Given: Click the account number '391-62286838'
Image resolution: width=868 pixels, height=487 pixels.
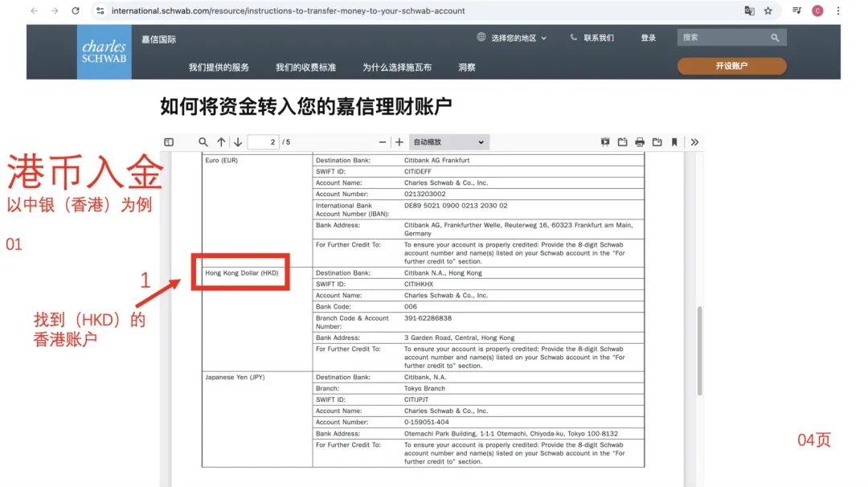Looking at the screenshot, I should (x=428, y=318).
